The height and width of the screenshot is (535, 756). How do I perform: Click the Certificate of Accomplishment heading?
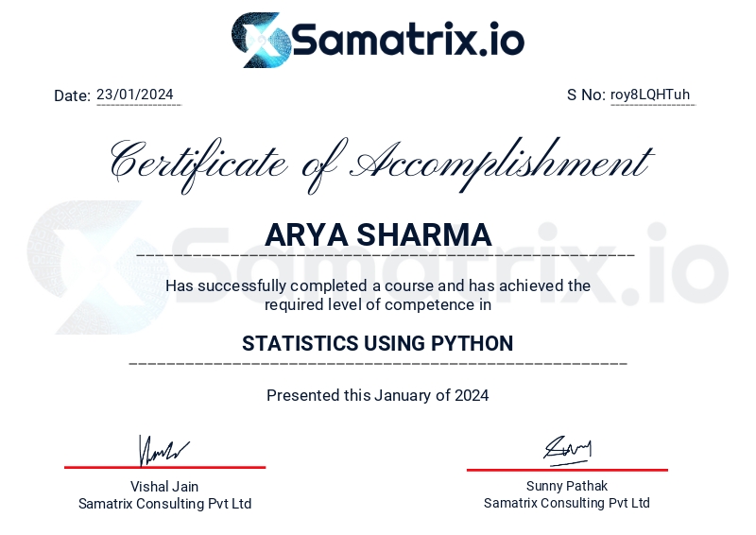(x=378, y=162)
